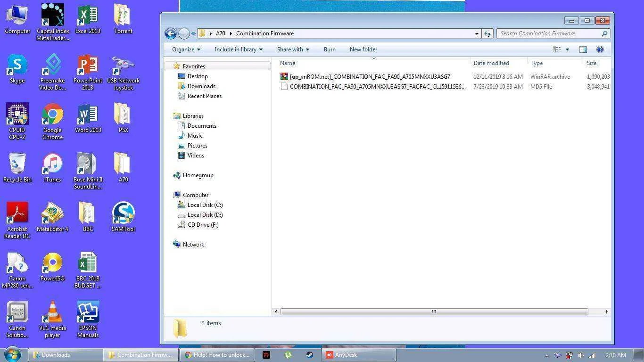
Task: Click the horizontal scrollbar right arrow
Action: coord(607,312)
